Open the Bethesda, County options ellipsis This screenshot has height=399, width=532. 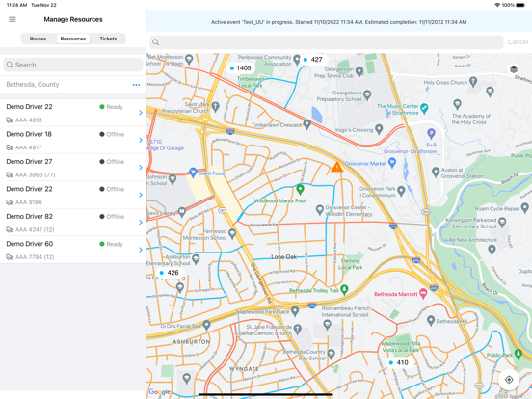pyautogui.click(x=136, y=85)
